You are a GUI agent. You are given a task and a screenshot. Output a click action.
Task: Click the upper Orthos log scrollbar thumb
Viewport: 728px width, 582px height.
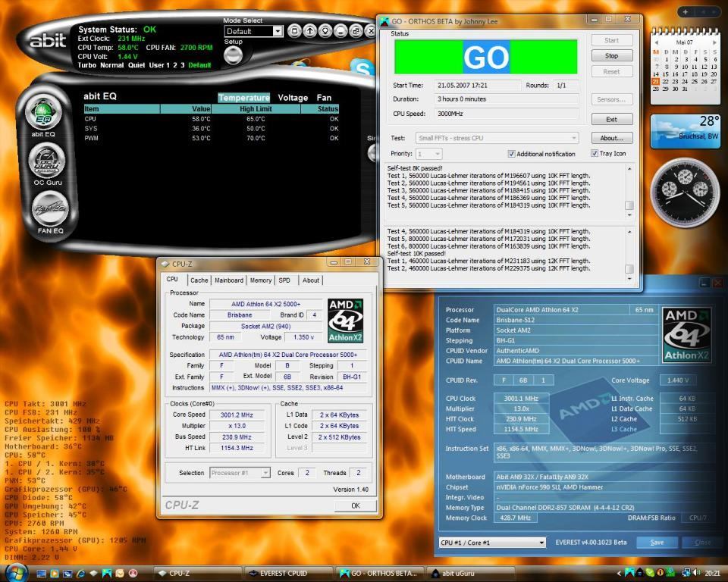coord(629,205)
